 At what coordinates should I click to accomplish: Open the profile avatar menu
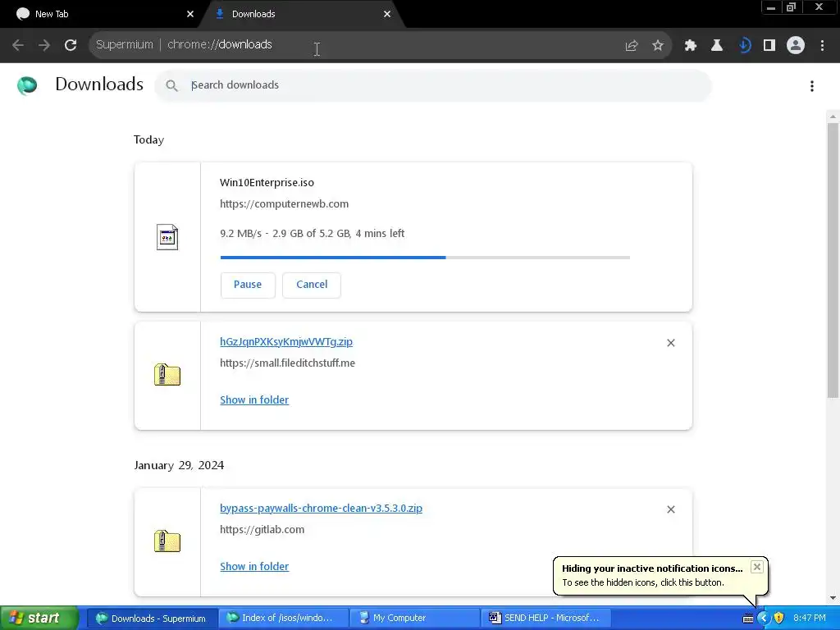pos(796,45)
